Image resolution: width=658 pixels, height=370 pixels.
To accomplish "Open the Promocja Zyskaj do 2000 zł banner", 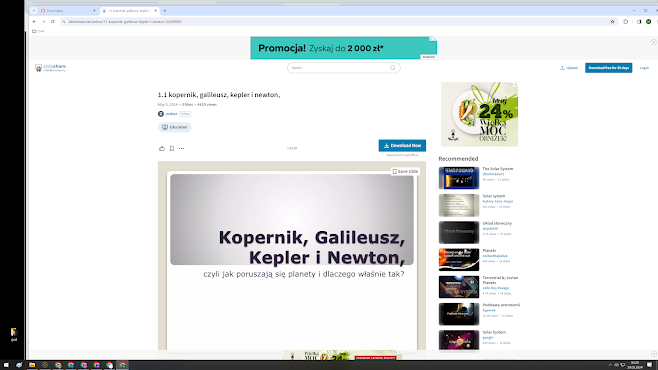I will click(x=344, y=48).
